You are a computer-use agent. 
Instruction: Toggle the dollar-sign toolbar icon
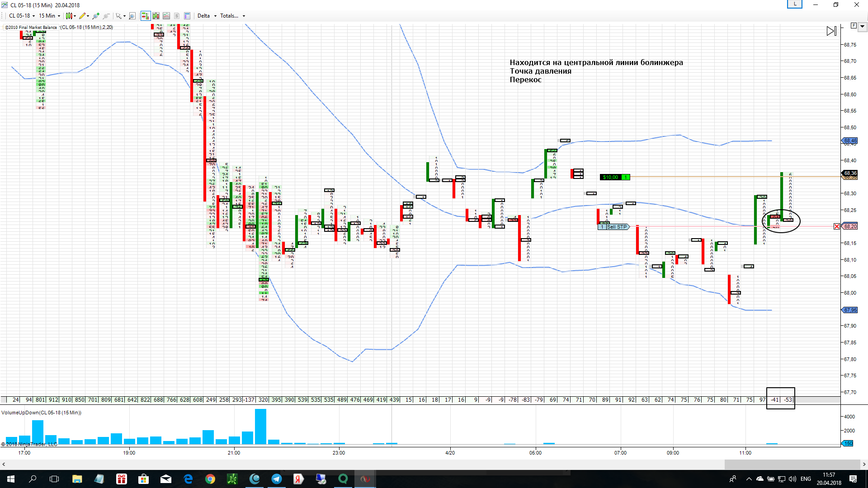click(177, 16)
